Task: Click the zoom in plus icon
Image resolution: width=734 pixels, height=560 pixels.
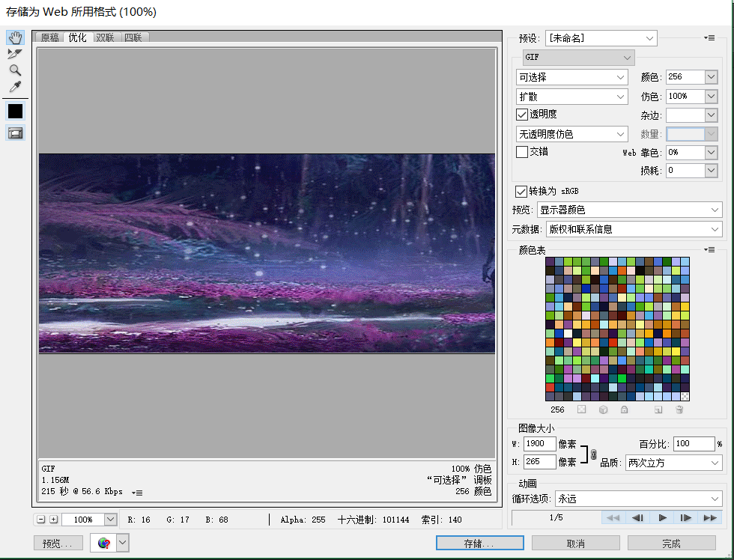Action: [x=54, y=520]
